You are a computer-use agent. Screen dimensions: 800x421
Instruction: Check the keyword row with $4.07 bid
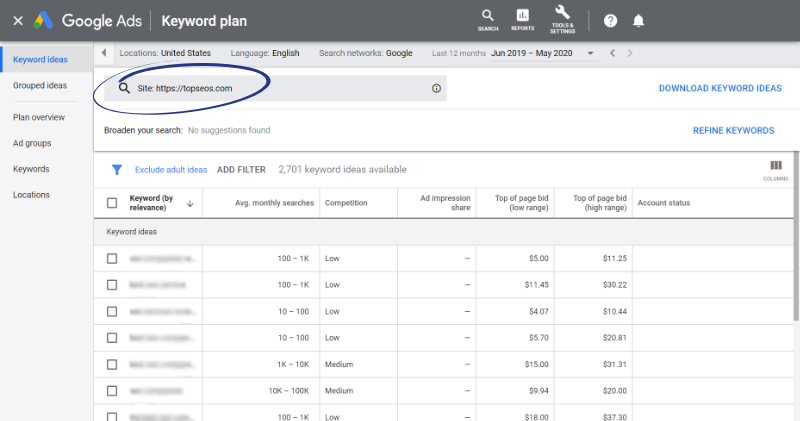pyautogui.click(x=112, y=311)
